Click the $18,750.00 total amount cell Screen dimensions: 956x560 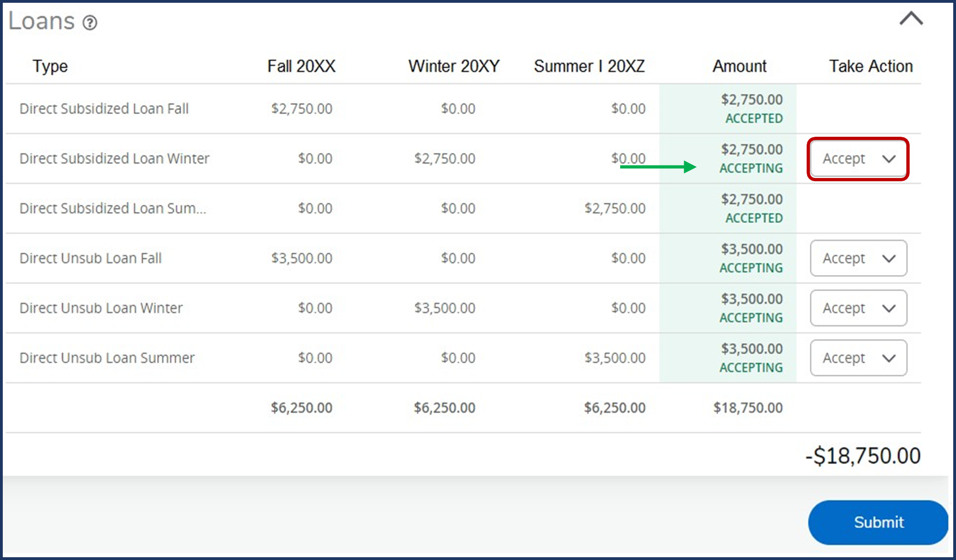coord(748,408)
